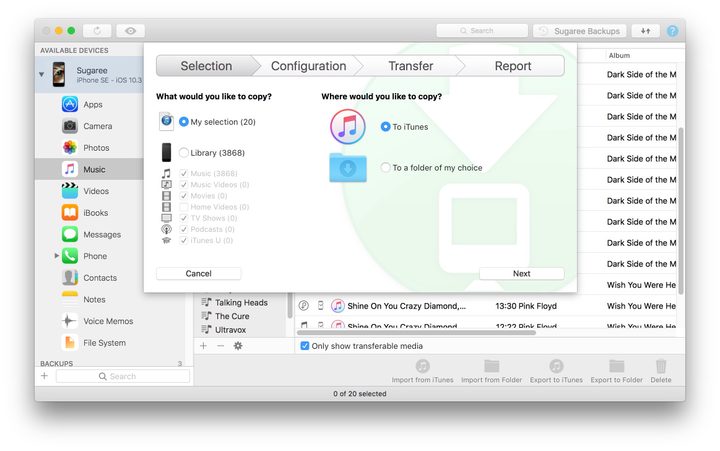Toggle Home Videos (0) checkbox

click(184, 207)
